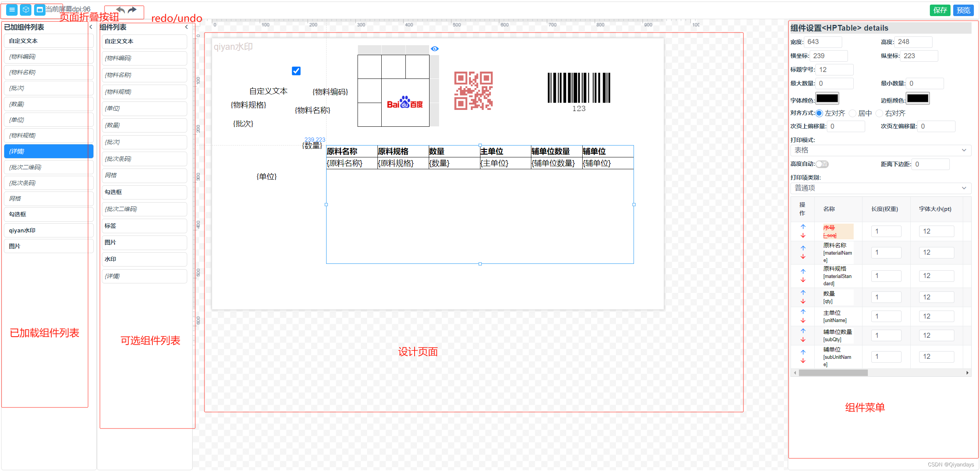Viewport: 980px width, 471px height.
Task: Open the 打印项类别 dropdown showing 普通项
Action: click(x=880, y=188)
